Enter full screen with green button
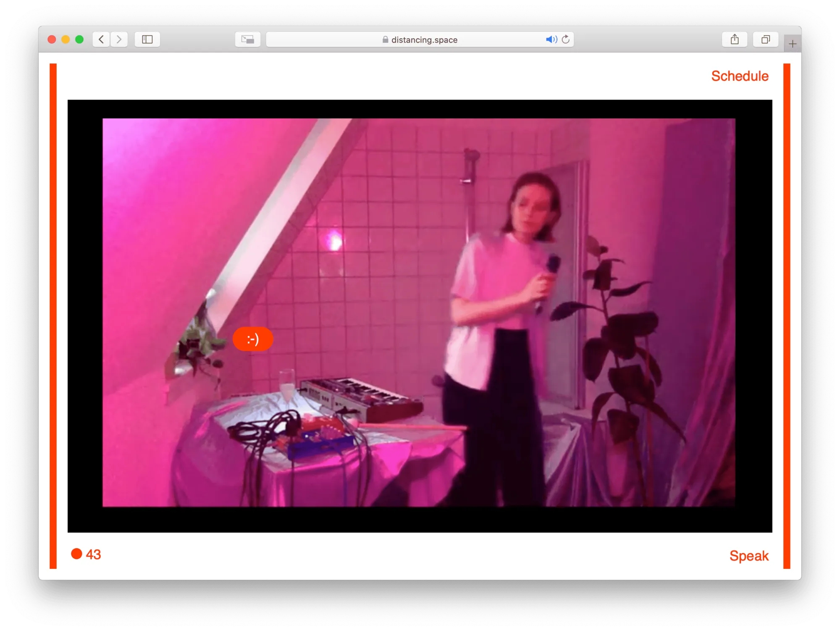This screenshot has height=631, width=840. coord(79,39)
